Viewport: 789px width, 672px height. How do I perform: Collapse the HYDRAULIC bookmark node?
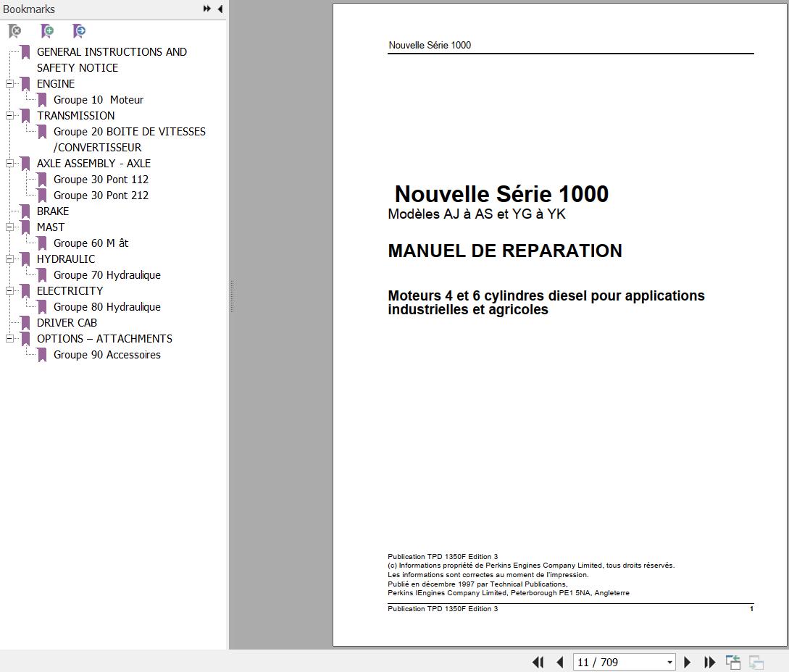click(x=9, y=259)
